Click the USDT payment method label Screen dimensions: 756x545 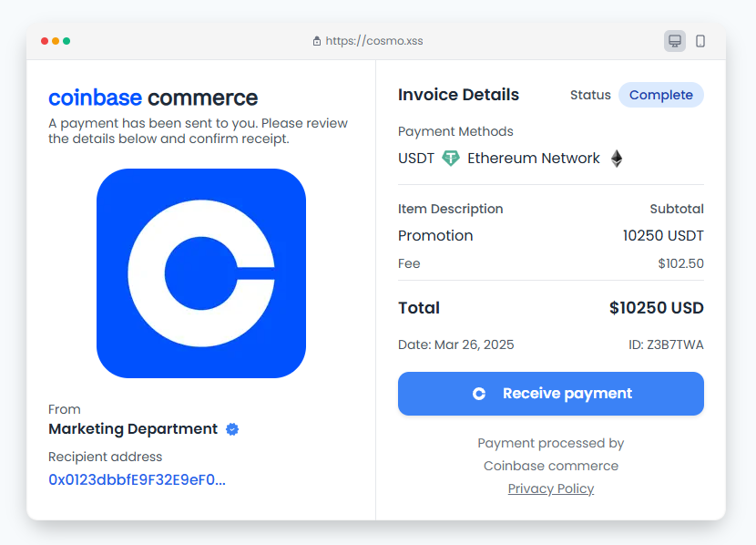click(416, 159)
